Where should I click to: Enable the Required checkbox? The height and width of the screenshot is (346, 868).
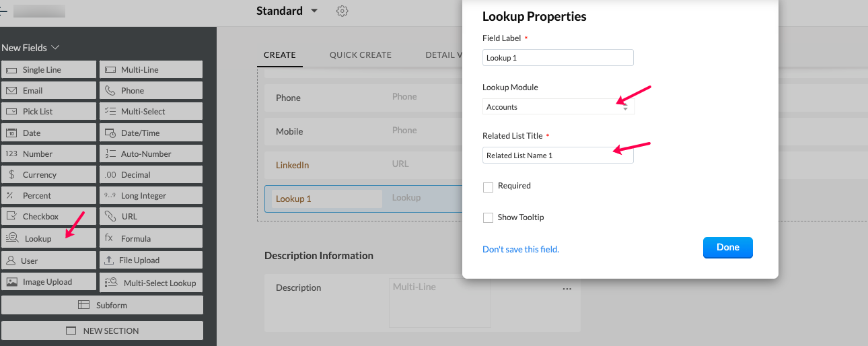point(488,187)
